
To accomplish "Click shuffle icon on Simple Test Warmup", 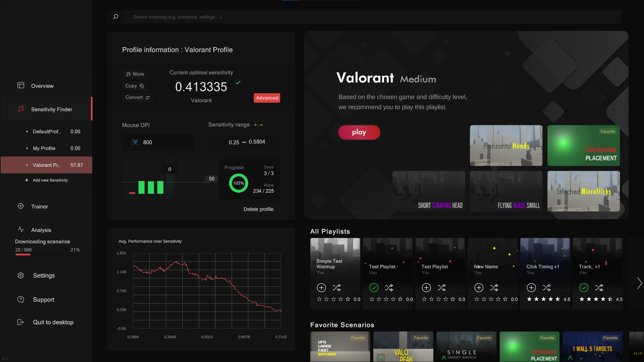I will [336, 288].
